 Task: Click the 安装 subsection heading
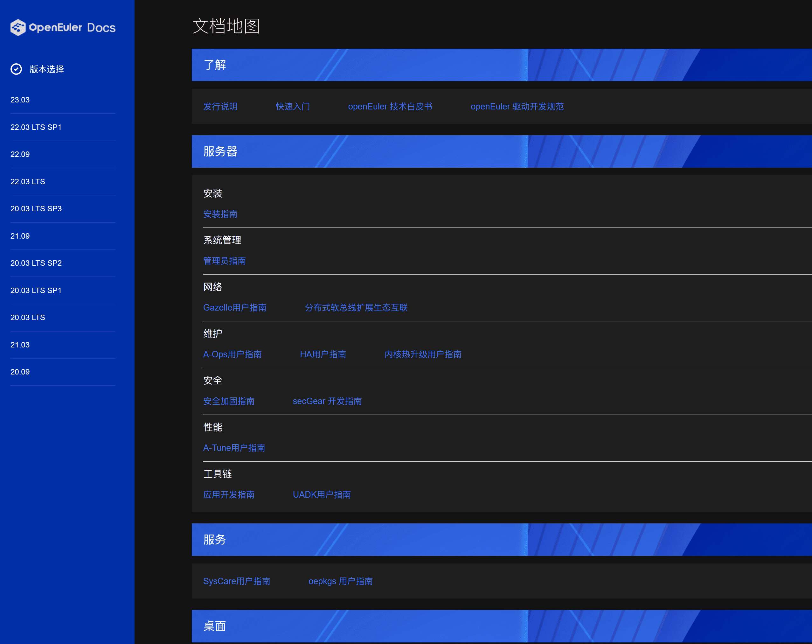213,193
